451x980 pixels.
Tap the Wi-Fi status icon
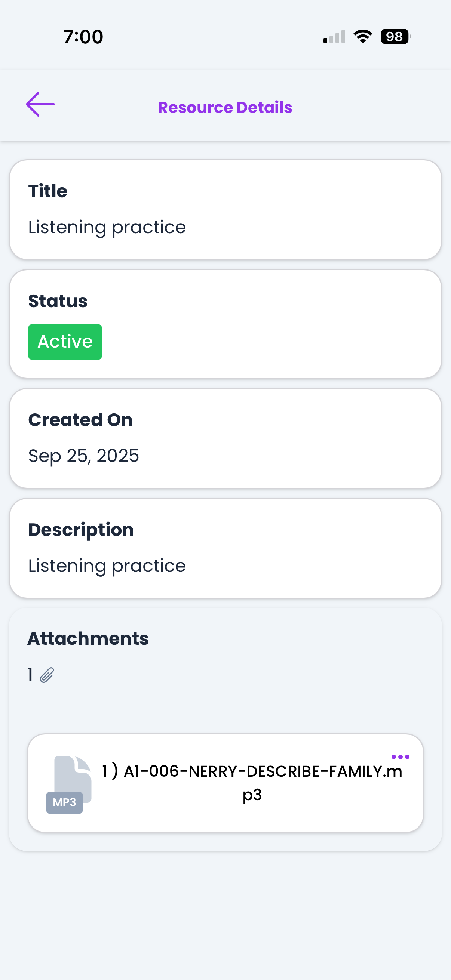click(x=363, y=37)
